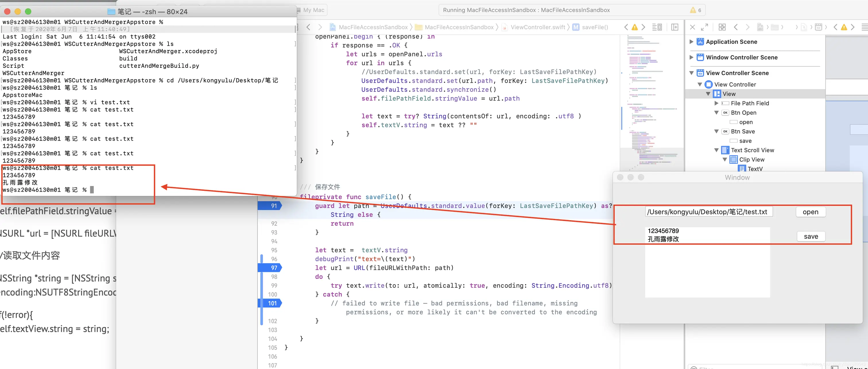Click the 笔记 folder icon in Terminal title
The width and height of the screenshot is (868, 369).
click(x=111, y=12)
